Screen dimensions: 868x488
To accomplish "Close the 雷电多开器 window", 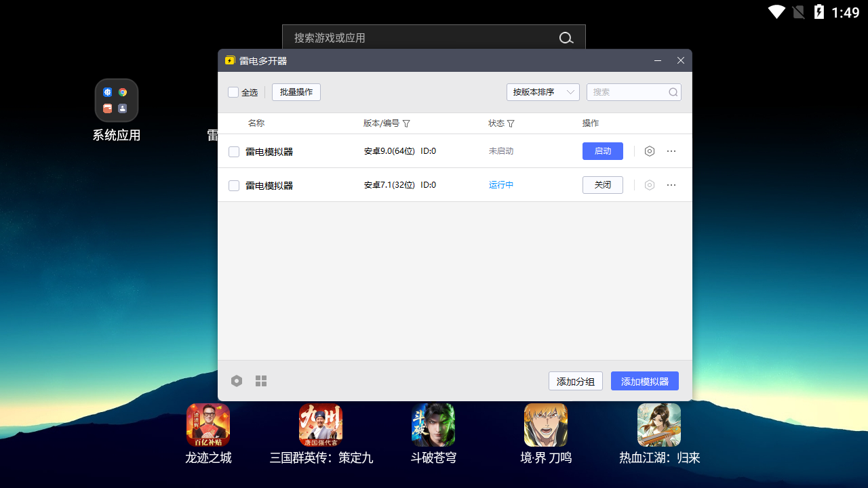I will click(x=681, y=60).
